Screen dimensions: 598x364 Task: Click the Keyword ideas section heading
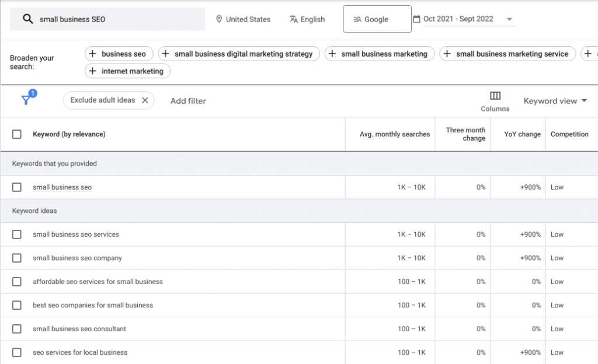point(34,211)
